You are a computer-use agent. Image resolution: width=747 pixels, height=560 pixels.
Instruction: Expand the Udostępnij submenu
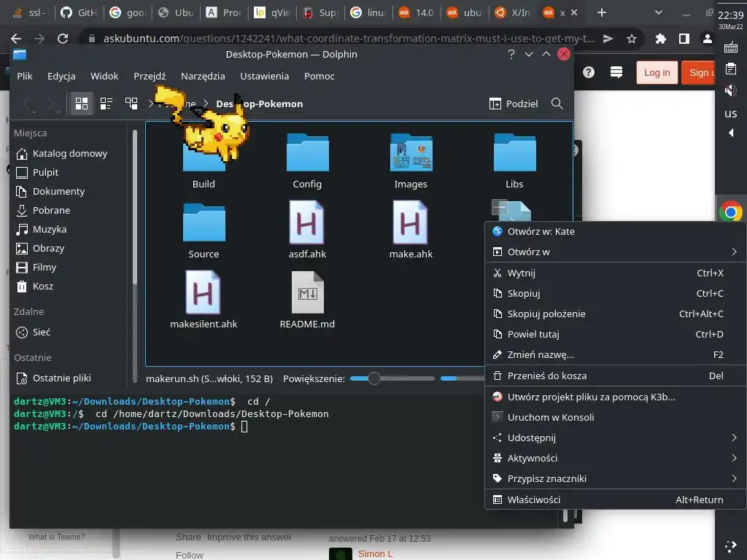point(616,437)
